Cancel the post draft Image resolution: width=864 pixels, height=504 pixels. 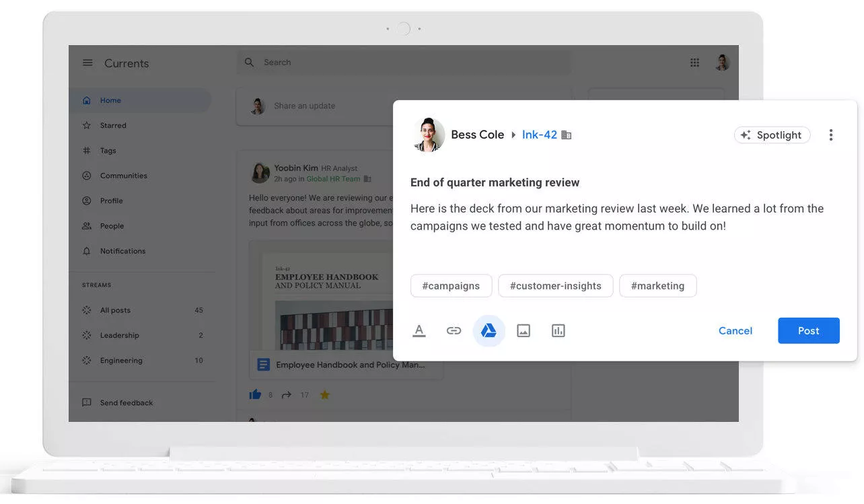click(735, 330)
